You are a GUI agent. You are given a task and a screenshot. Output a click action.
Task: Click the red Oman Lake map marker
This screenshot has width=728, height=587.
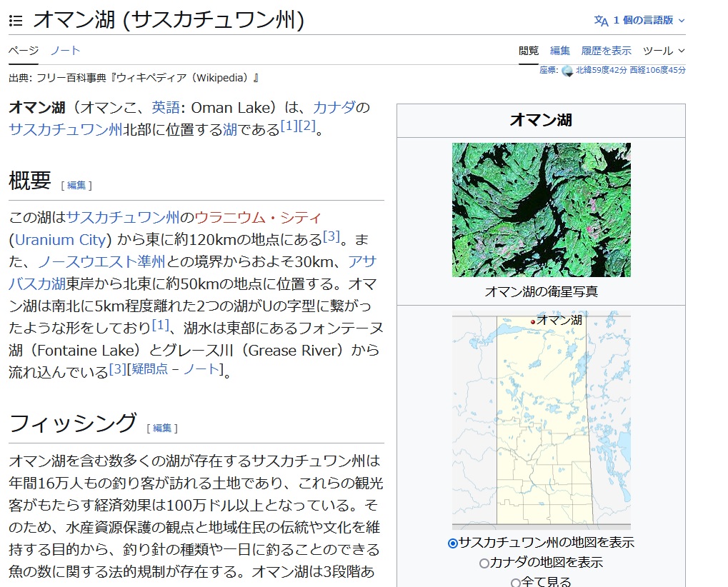pos(533,322)
